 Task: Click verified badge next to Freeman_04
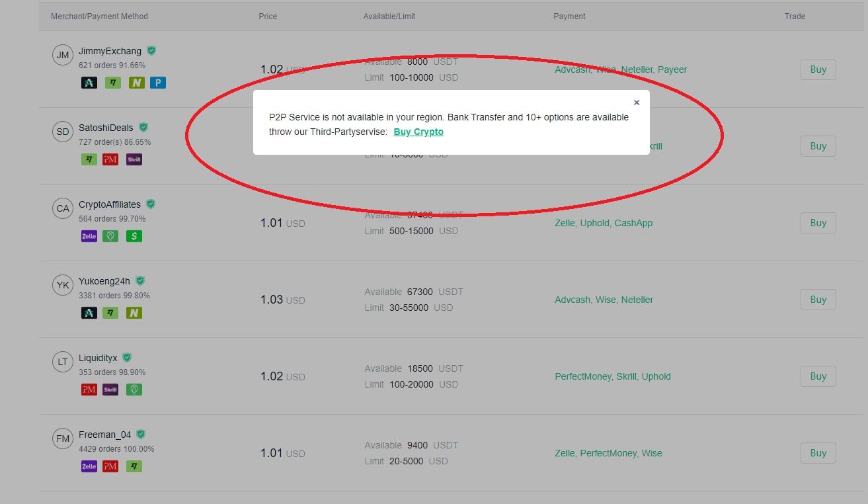[141, 435]
